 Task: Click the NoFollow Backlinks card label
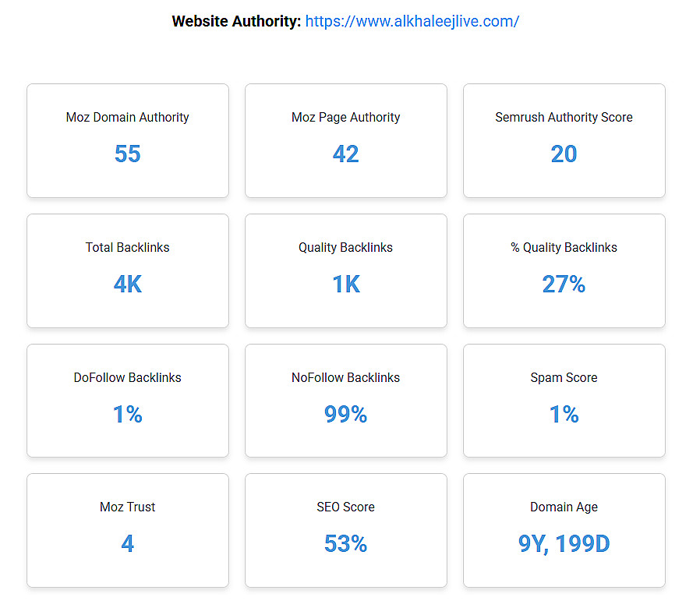coord(345,378)
